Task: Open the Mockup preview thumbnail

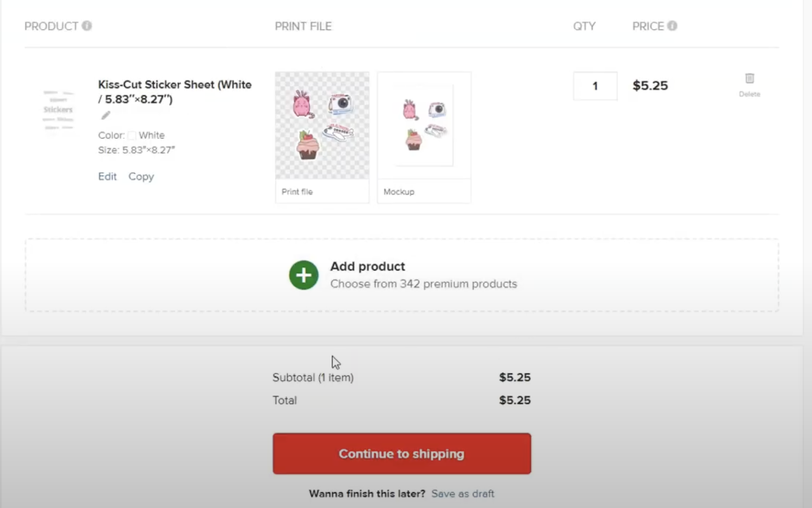Action: coord(424,125)
